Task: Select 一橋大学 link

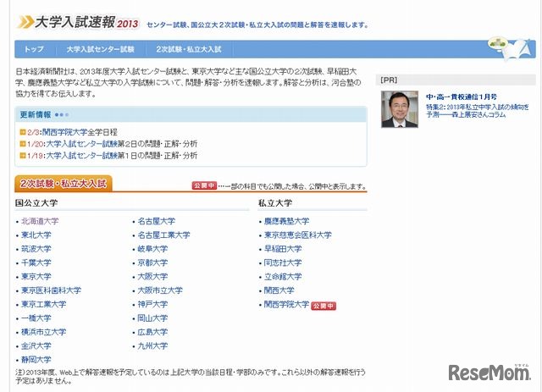Action: 36,318
